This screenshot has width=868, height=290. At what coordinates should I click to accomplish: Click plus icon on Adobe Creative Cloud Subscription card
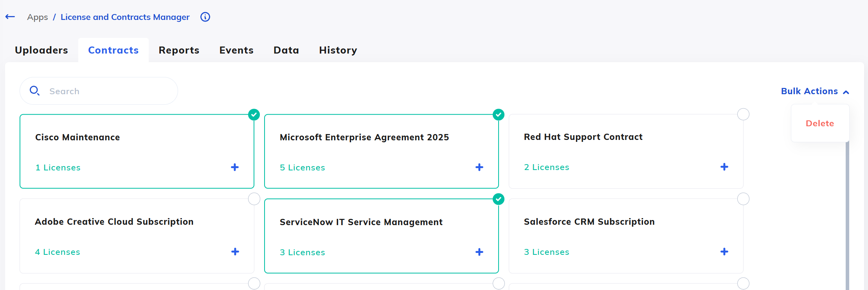coord(235,252)
